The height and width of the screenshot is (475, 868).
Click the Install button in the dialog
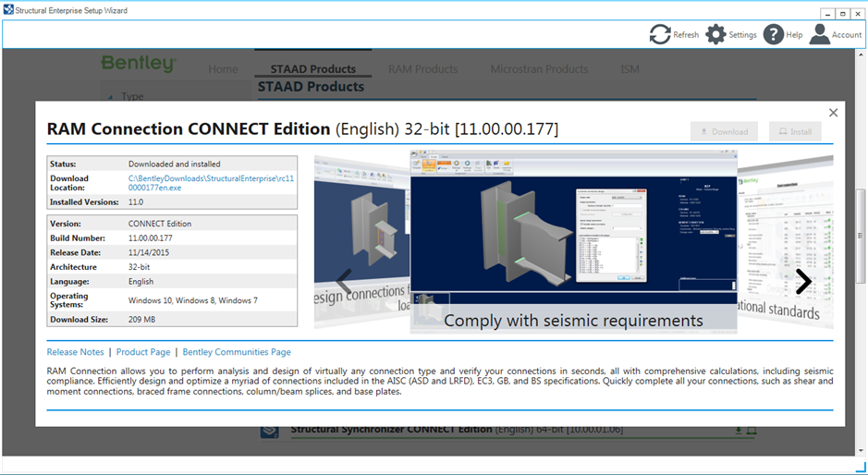(795, 132)
